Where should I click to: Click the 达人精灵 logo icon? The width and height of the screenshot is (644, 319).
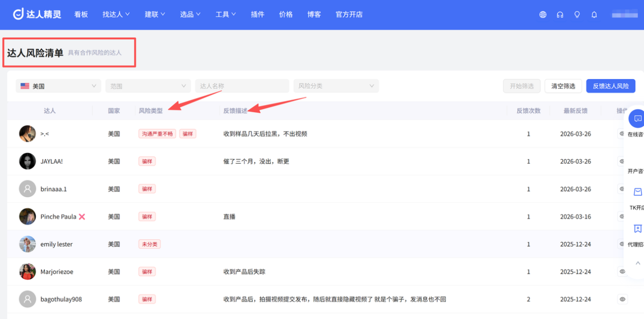pos(19,14)
